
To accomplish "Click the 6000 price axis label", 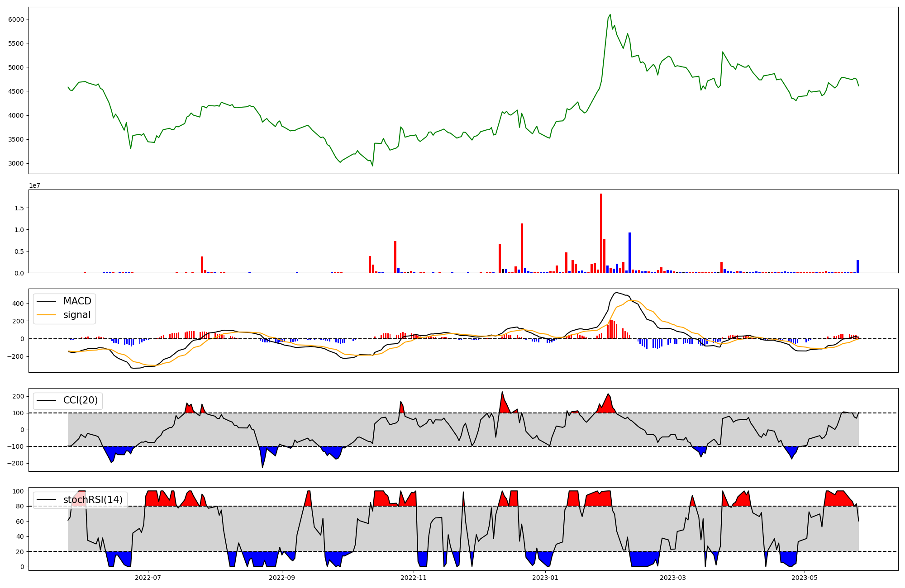I will [16, 19].
